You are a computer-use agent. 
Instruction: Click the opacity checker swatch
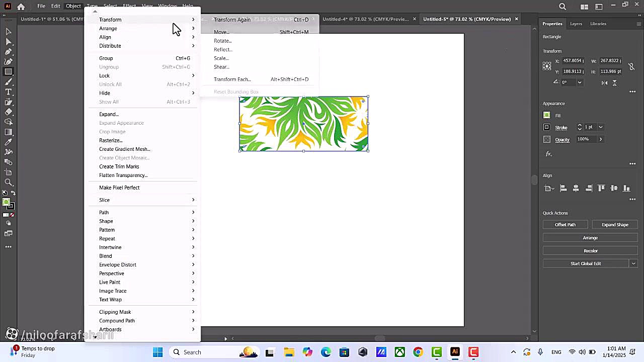[547, 139]
